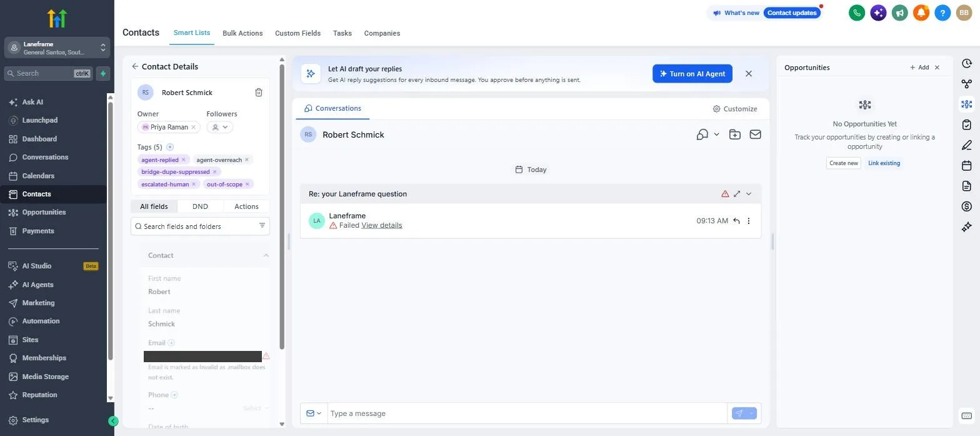This screenshot has width=980, height=436.
Task: Delete contact using trash icon
Action: point(259,93)
